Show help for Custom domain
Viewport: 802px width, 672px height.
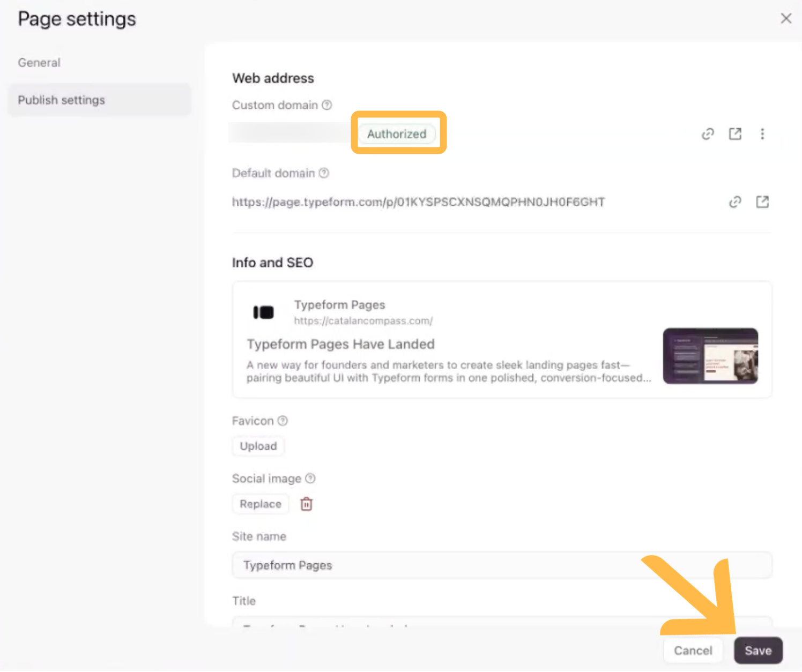[x=326, y=105]
